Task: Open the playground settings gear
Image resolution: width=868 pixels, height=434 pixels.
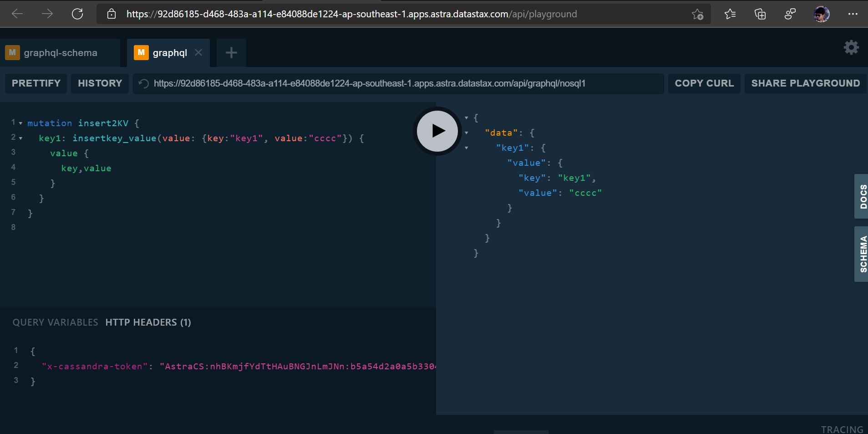Action: (x=852, y=47)
